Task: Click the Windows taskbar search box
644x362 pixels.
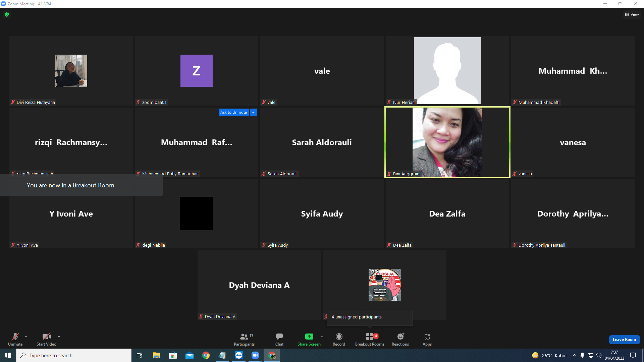Action: (74, 355)
